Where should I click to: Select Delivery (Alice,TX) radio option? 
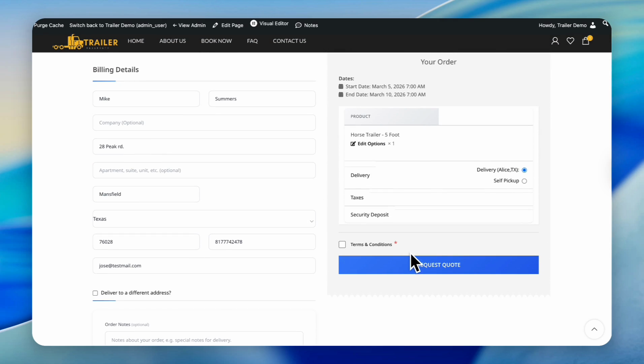pyautogui.click(x=524, y=170)
